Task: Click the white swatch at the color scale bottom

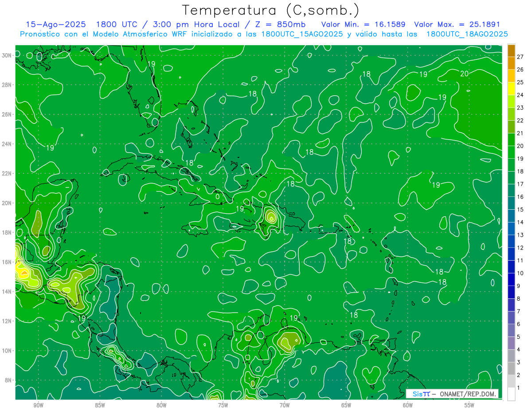Action: tap(511, 394)
